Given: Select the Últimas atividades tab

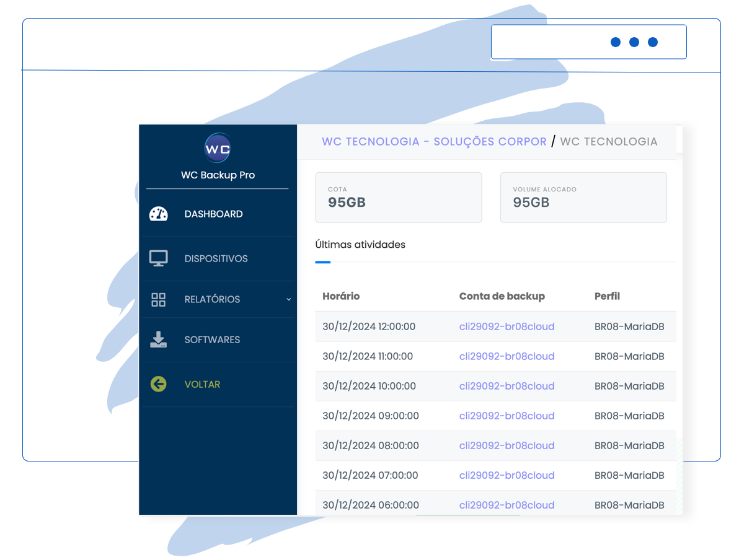Looking at the screenshot, I should pyautogui.click(x=360, y=245).
